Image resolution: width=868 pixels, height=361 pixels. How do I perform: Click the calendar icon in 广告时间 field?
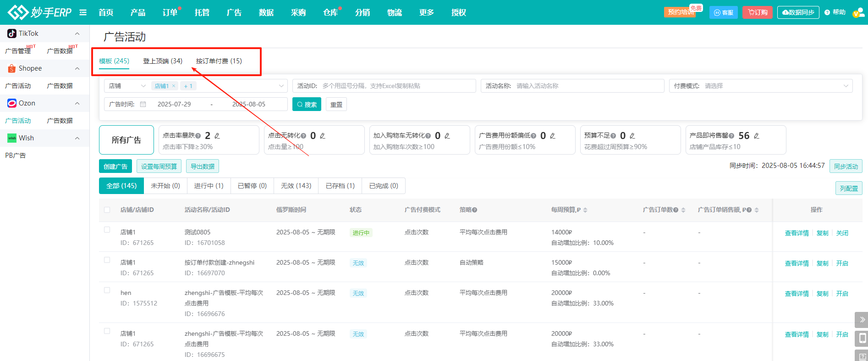click(x=143, y=104)
